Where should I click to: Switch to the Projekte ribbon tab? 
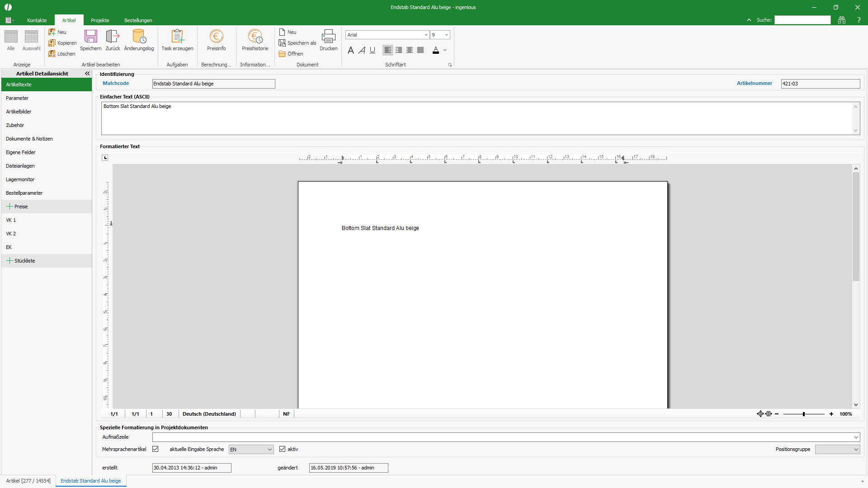[100, 20]
